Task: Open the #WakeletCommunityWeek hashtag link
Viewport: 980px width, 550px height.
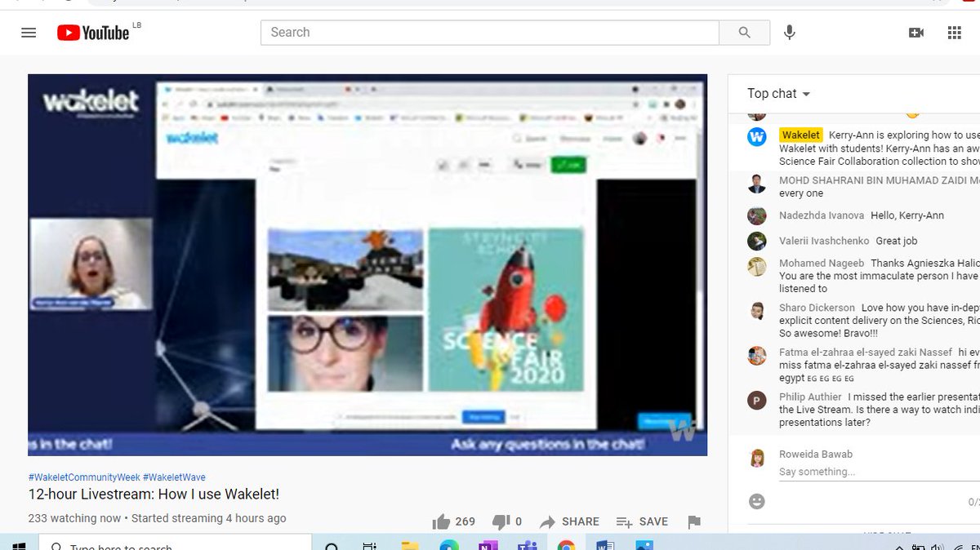Action: pyautogui.click(x=84, y=477)
